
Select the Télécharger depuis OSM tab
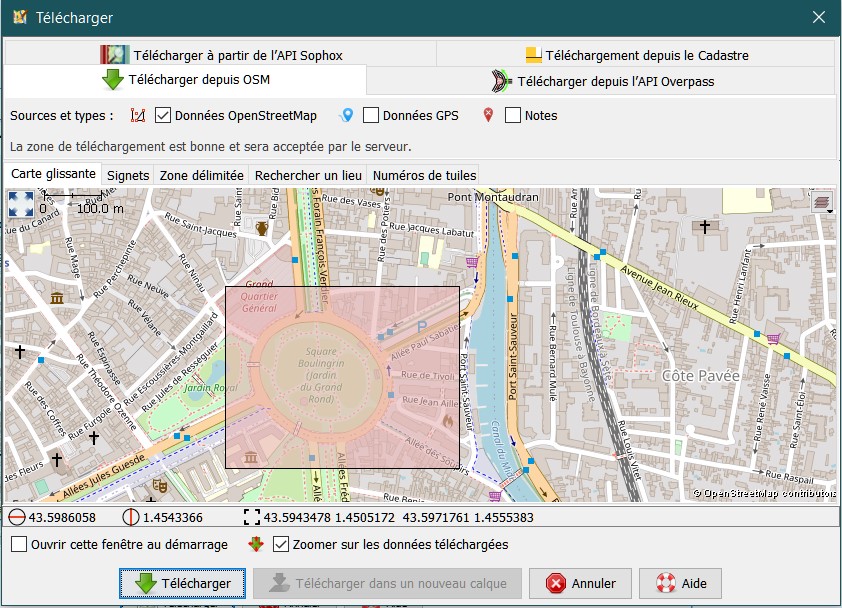186,80
